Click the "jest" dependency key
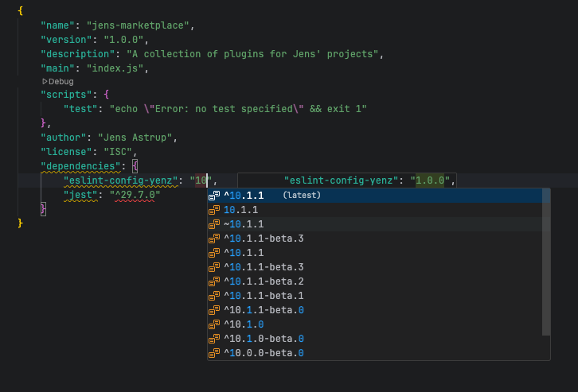The image size is (578, 392). point(80,195)
